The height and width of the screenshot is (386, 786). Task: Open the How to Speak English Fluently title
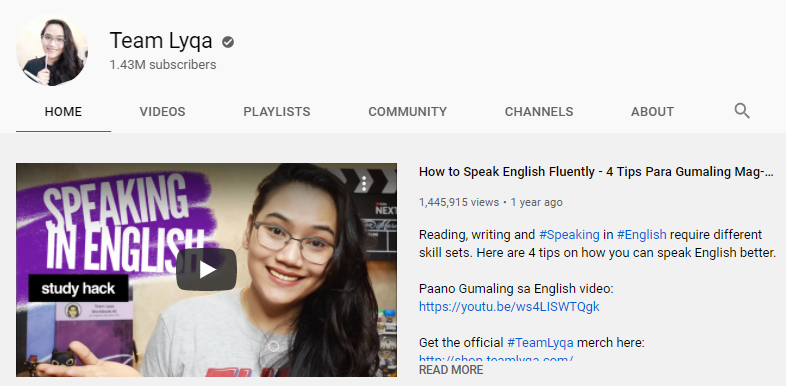pyautogui.click(x=597, y=172)
